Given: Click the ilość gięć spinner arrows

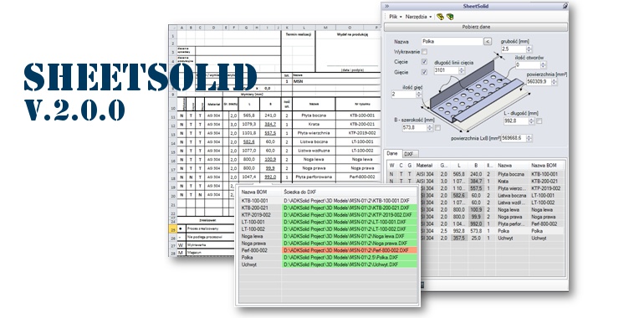Looking at the screenshot, I should point(418,95).
